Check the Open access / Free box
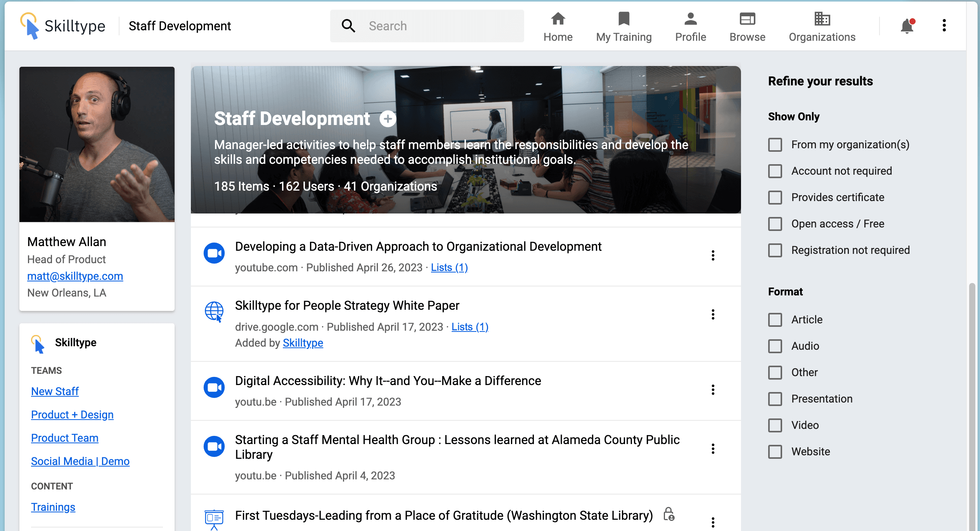Viewport: 980px width, 531px height. tap(775, 224)
